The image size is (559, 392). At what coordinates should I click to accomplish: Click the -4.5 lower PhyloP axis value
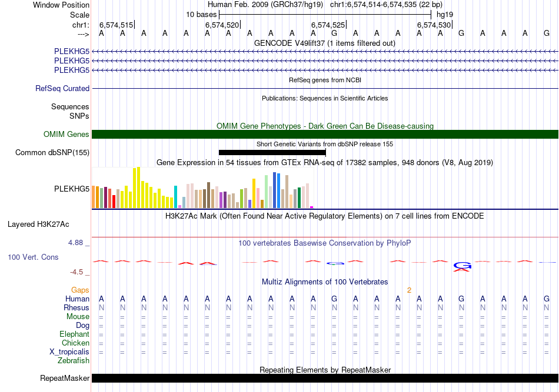coord(76,272)
